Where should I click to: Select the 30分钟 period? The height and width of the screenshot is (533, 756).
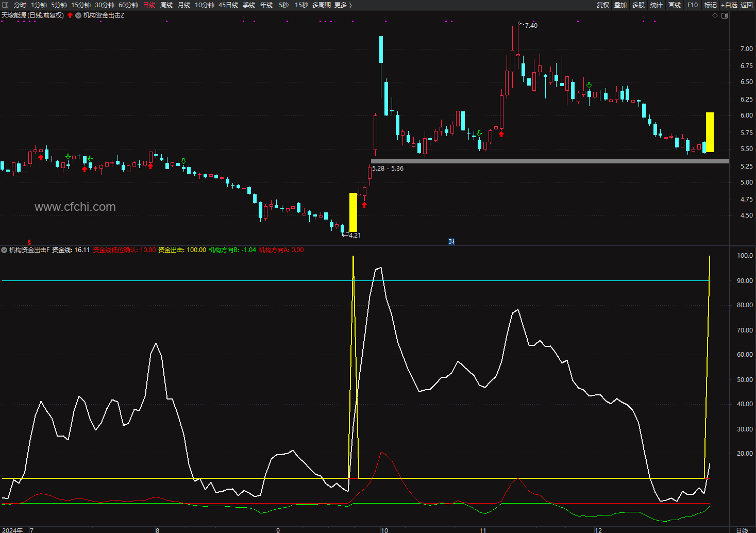[x=105, y=5]
